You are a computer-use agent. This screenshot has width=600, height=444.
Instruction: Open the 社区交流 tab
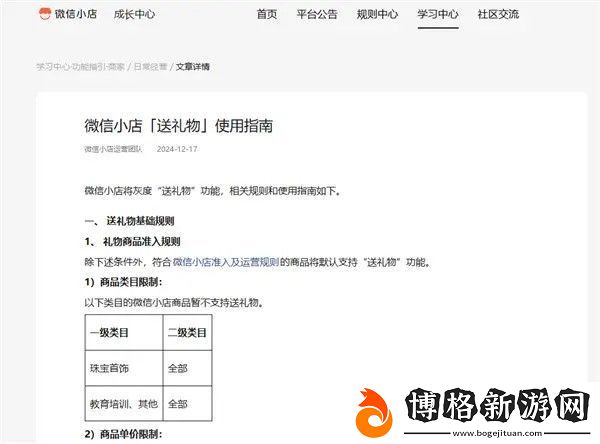coord(498,15)
